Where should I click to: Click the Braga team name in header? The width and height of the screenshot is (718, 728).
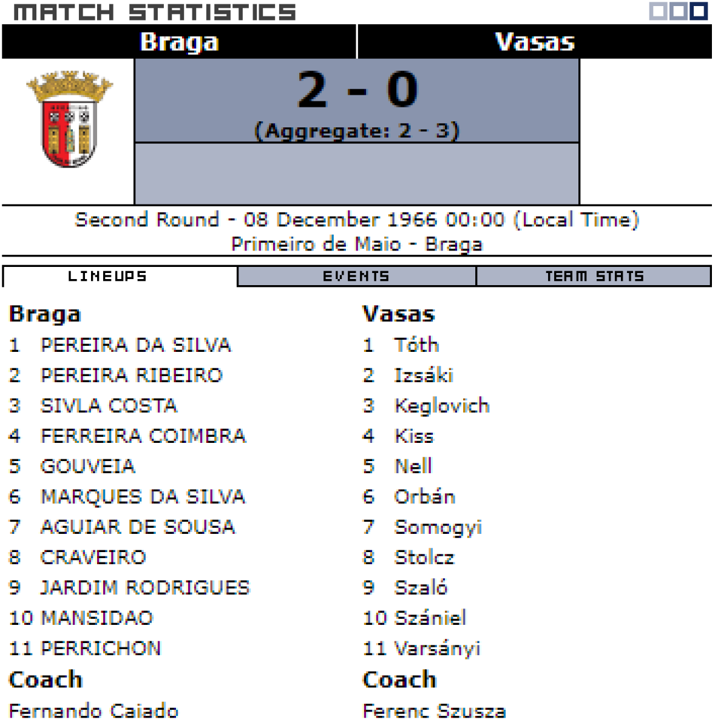point(179,42)
